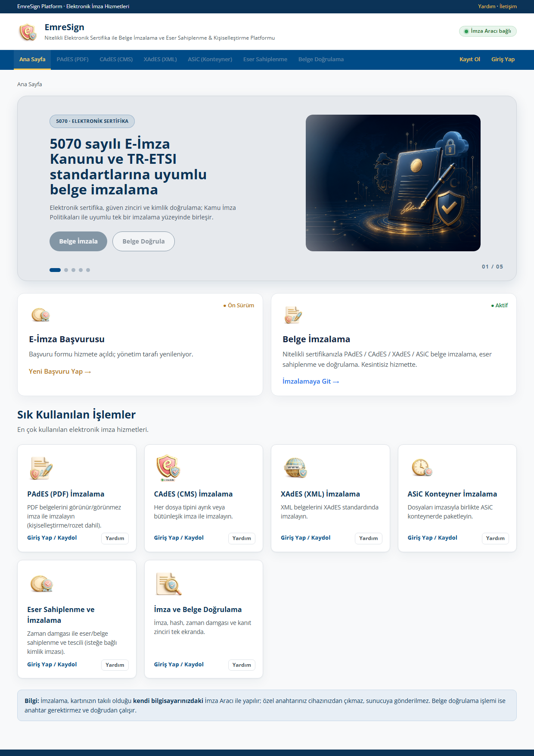Screen dimensions: 534x756
Task: Click the hero e-signature illustration
Action: (393, 183)
